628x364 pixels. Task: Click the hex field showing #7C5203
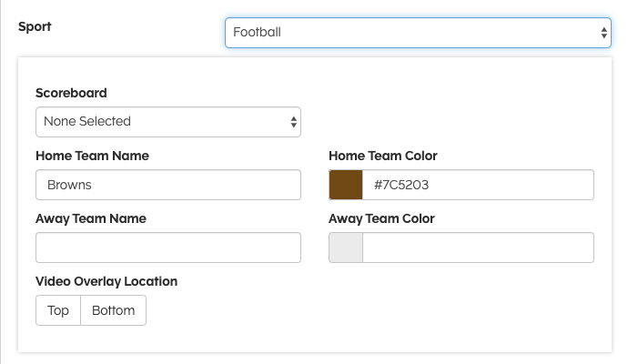pos(477,185)
